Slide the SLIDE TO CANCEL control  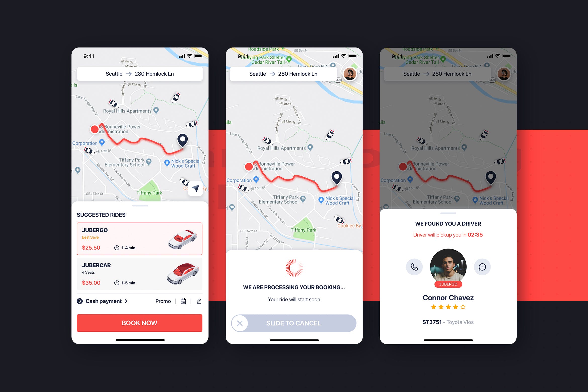pos(240,322)
